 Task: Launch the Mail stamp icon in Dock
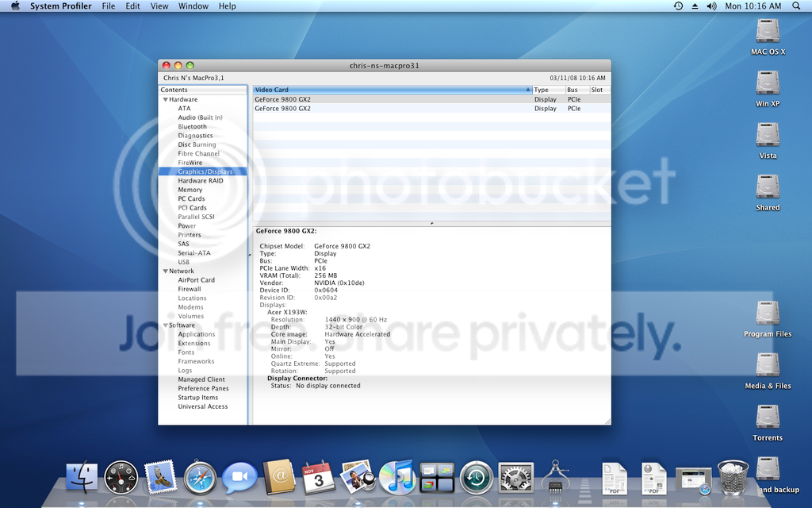pos(161,477)
